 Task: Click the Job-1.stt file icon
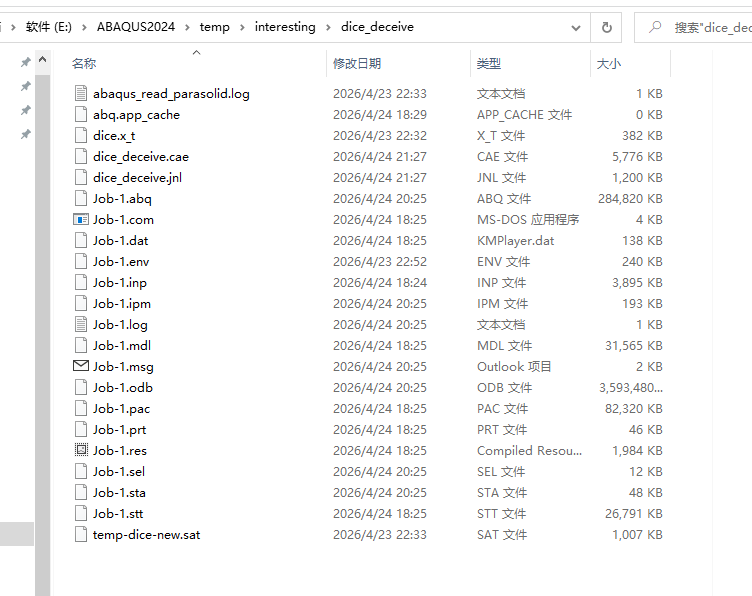click(81, 514)
